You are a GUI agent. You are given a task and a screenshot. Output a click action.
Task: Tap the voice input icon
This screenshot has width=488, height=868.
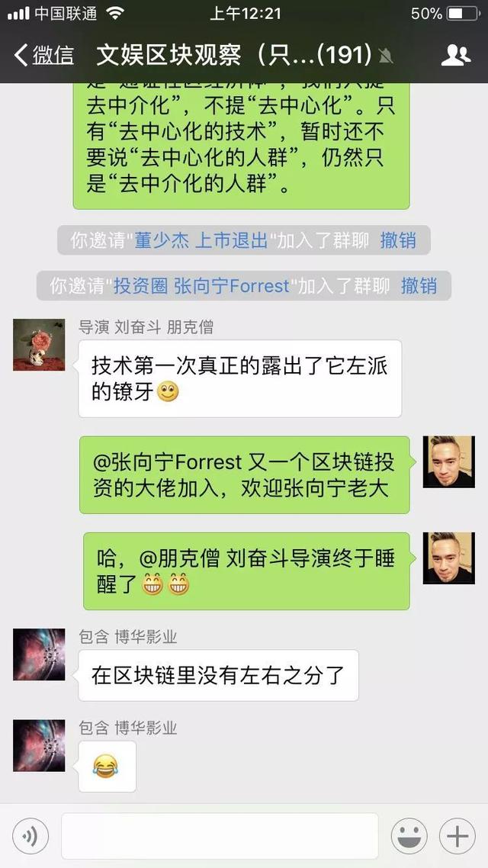click(30, 836)
